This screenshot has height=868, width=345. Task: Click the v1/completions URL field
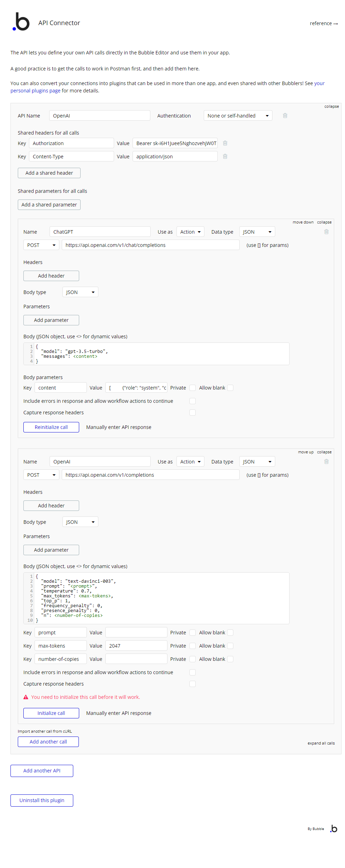151,475
